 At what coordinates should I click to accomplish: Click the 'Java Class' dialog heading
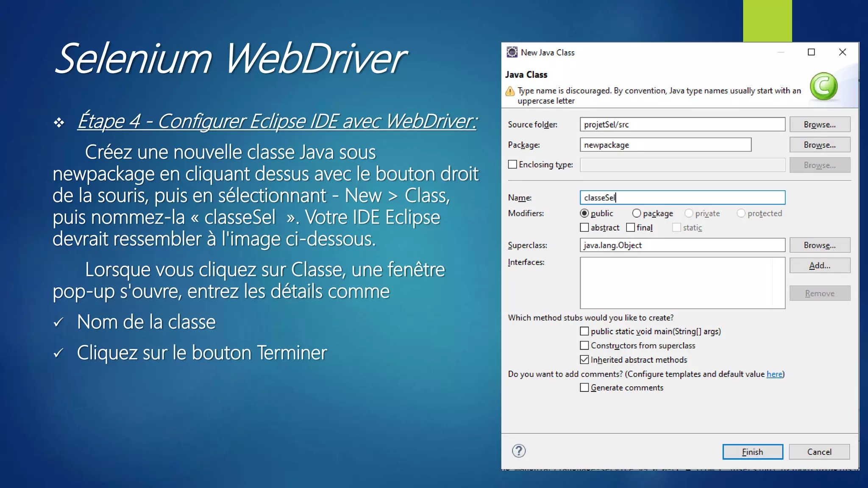pos(526,75)
